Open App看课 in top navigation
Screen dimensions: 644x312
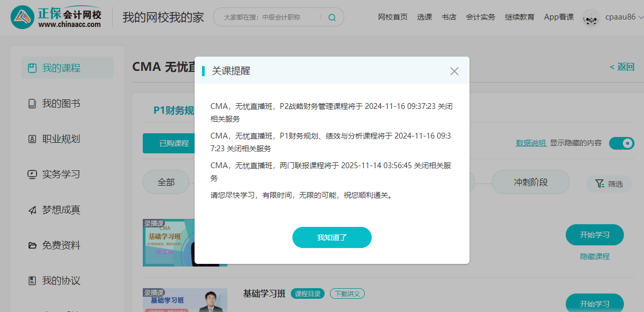click(x=559, y=17)
